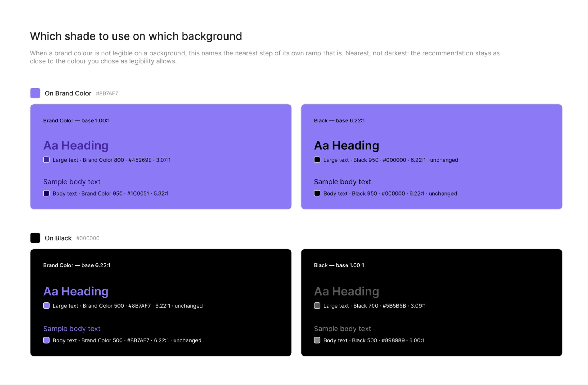Click the On Brand Color purple swatch
The image size is (588, 385).
(x=35, y=93)
